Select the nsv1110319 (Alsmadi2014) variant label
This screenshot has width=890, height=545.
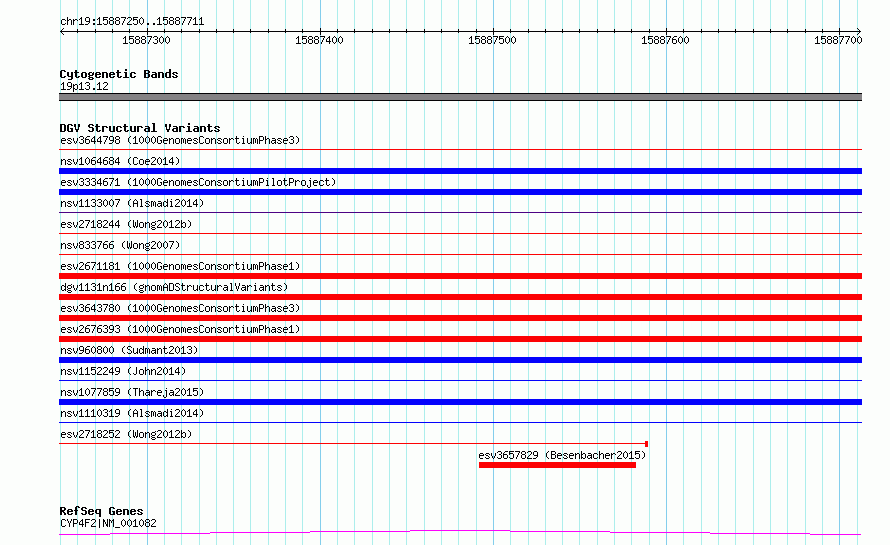click(132, 413)
